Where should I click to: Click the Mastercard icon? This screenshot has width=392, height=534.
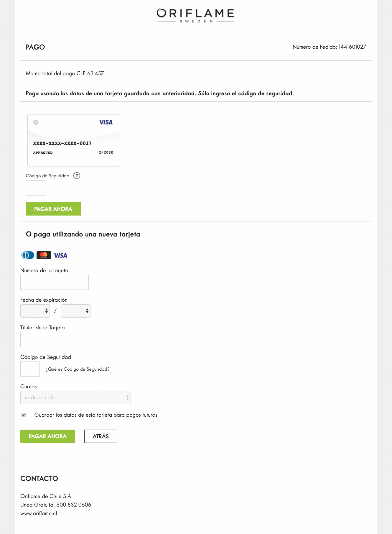[x=44, y=255]
